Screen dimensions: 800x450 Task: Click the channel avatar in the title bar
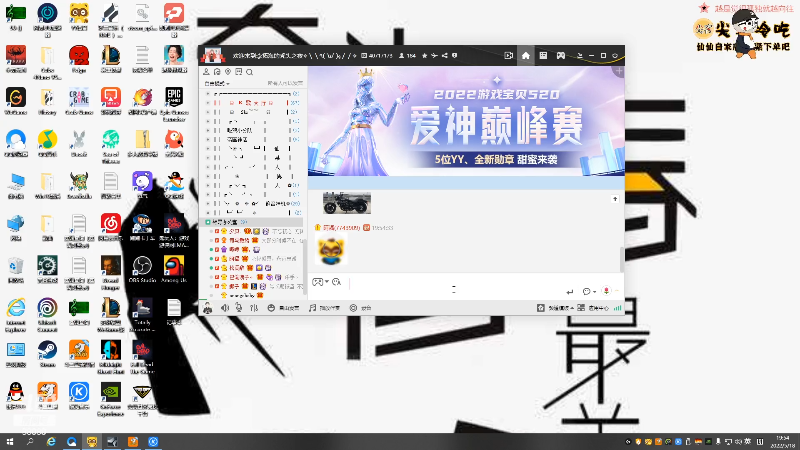point(212,55)
